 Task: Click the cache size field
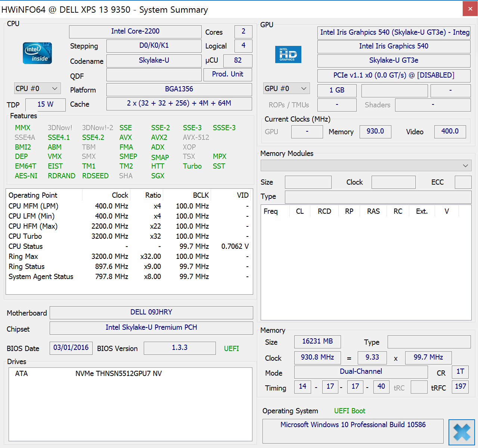[179, 103]
